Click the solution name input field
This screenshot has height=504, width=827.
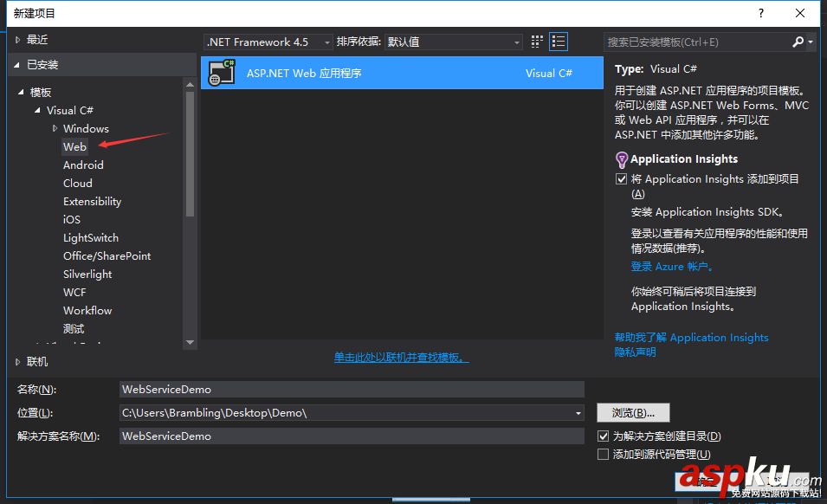click(x=352, y=436)
